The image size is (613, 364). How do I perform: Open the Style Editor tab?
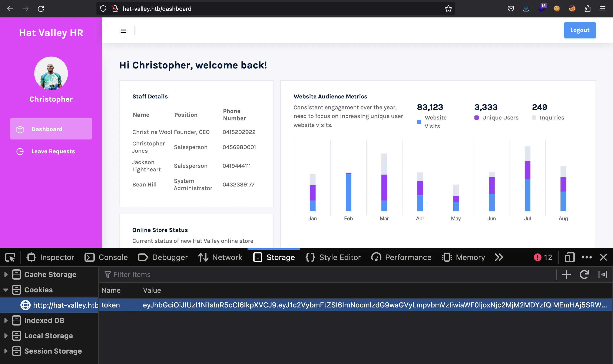pyautogui.click(x=333, y=257)
